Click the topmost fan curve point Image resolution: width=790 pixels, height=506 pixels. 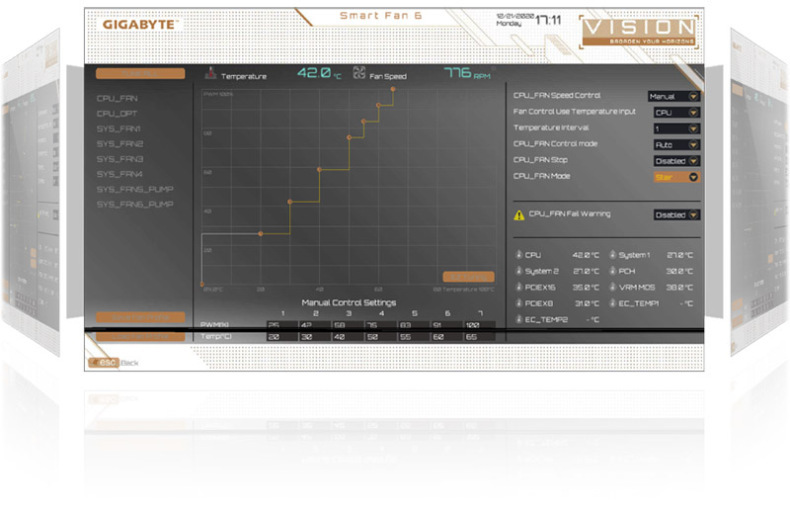click(x=393, y=89)
